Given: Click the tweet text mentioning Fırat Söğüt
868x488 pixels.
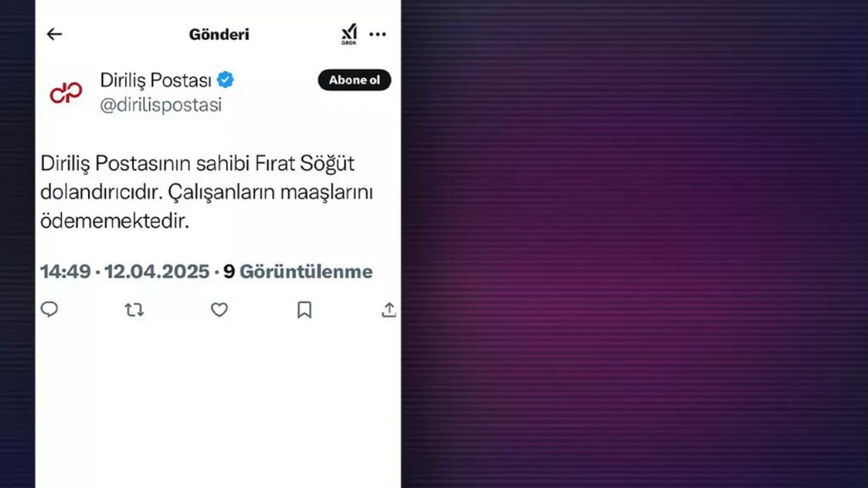Looking at the screenshot, I should pos(203,191).
